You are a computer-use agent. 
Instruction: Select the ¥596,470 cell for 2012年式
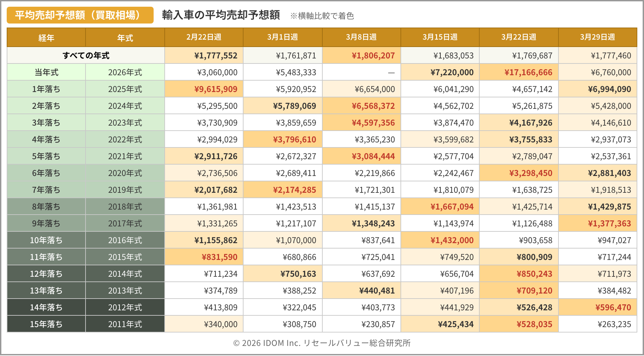click(613, 307)
